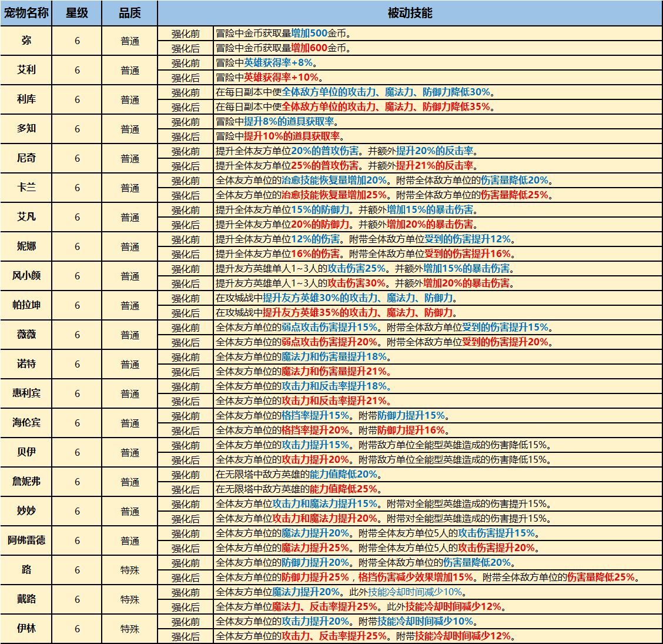Select 妮娜's 强化后 skill description
Screen dimensions: 663x644
tap(438, 254)
